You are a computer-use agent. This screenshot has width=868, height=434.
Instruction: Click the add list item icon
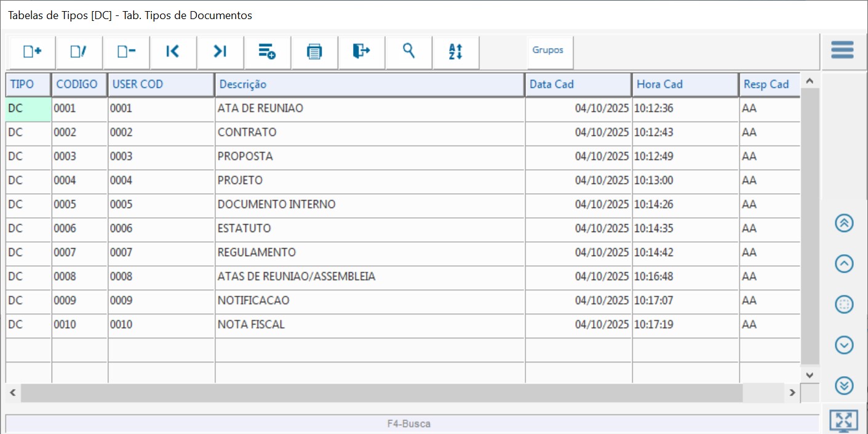267,52
